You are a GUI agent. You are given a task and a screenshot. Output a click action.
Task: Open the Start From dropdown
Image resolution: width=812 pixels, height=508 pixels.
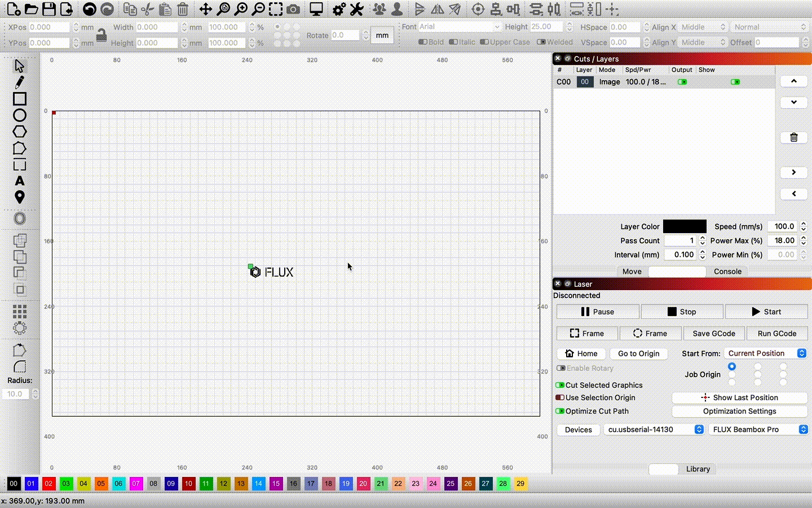click(766, 353)
